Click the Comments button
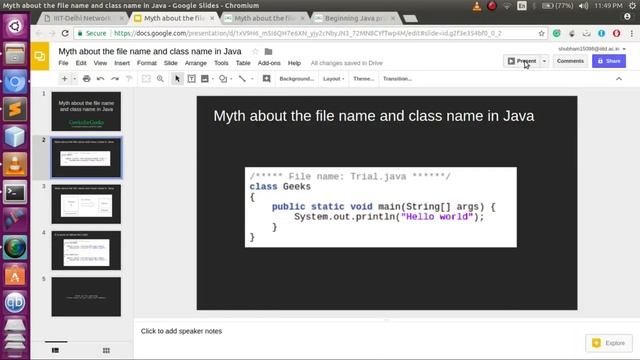This screenshot has height=360, width=640. coord(570,61)
